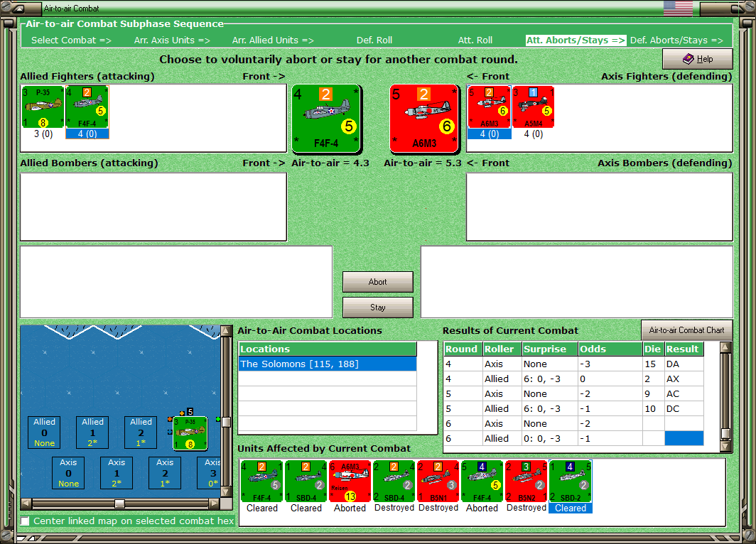Viewport: 756px width, 544px height.
Task: Click the Select Combat subphase step
Action: point(71,40)
